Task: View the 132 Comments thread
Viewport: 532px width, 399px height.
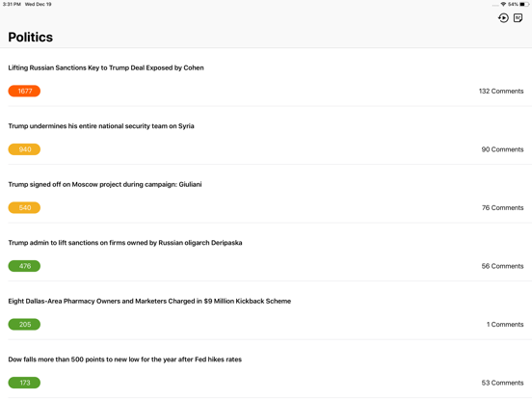Action: click(x=501, y=91)
